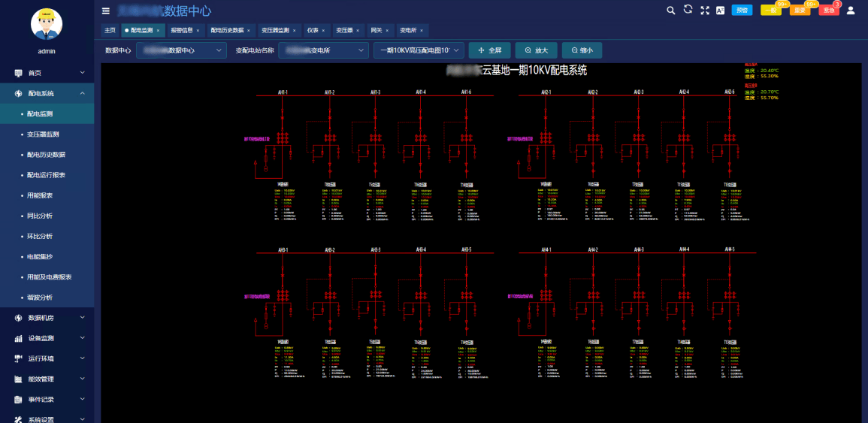The width and height of the screenshot is (868, 423).
Task: Expand the 数据机房 menu chevron
Action: tap(83, 318)
